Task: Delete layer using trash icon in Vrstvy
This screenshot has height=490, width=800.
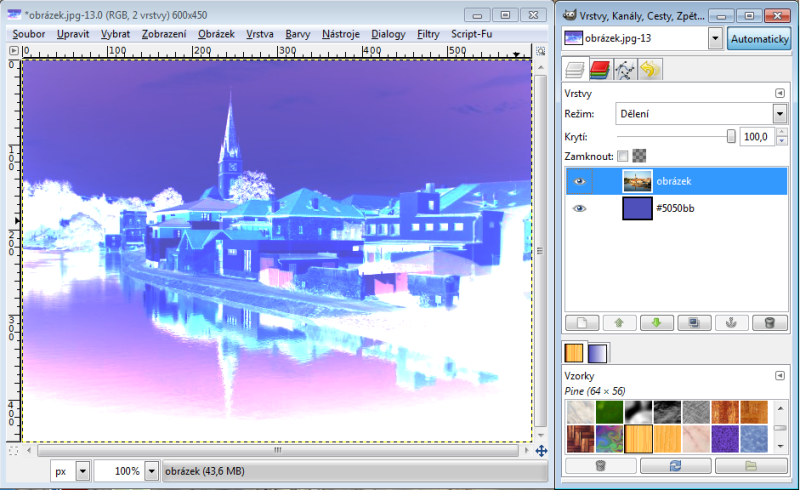Action: pos(769,323)
